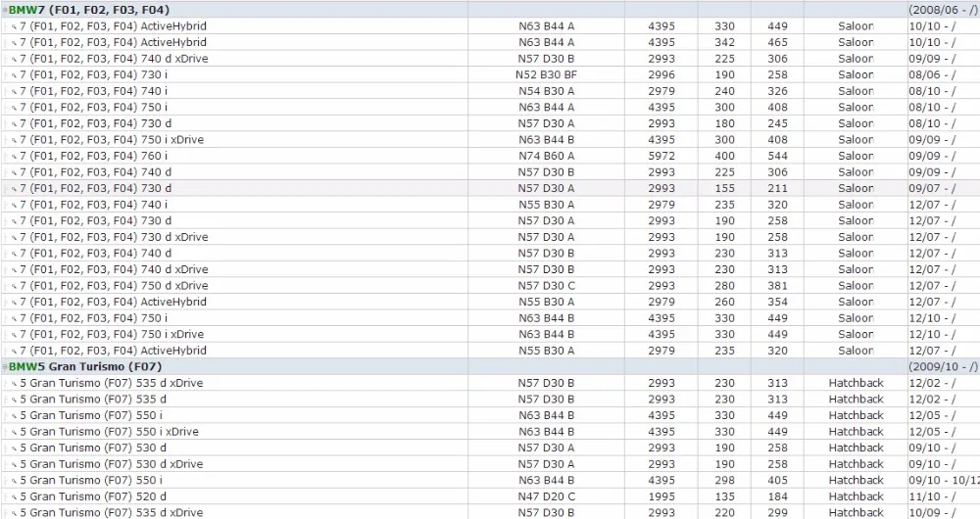Click the row icon beside 7 series 760 i
Screen dimensions: 980x519
pyautogui.click(x=14, y=156)
